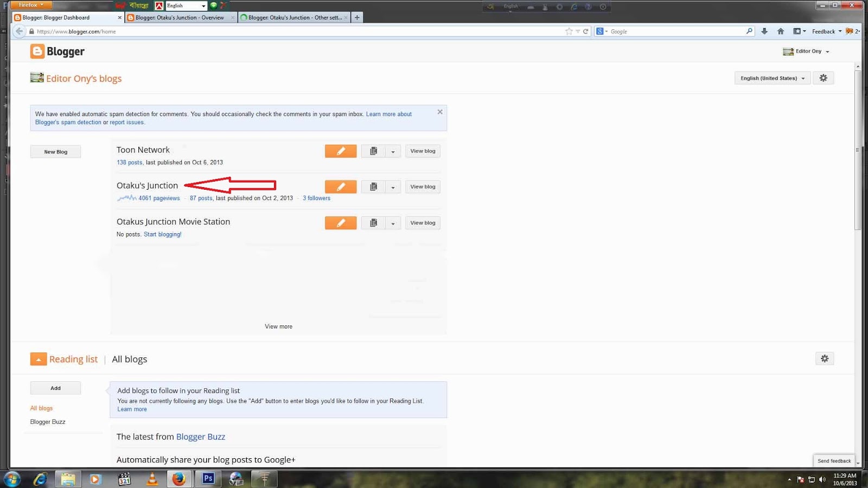Switch to the All blogs heading tab

click(x=129, y=359)
